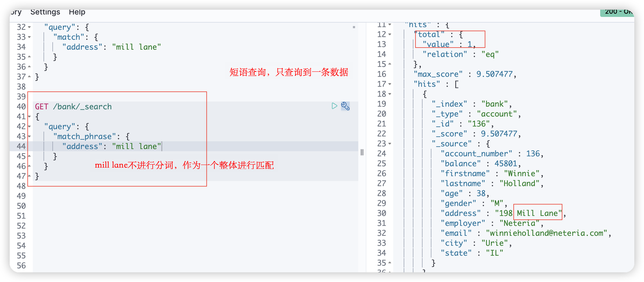Run the match_phrase request with play icon

pos(334,106)
